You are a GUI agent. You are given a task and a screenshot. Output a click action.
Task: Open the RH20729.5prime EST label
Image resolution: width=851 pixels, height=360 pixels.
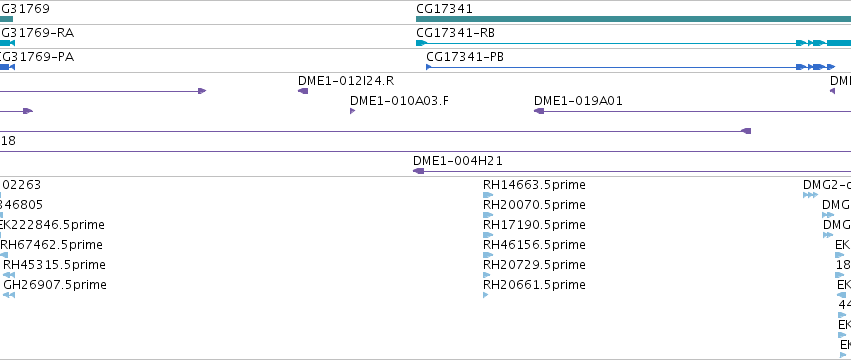coord(534,265)
